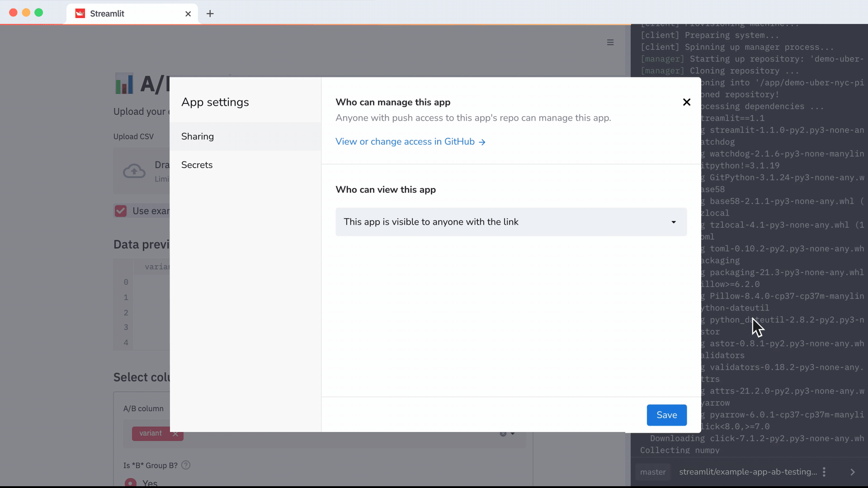The width and height of the screenshot is (868, 488).
Task: Open the app hamburger menu
Action: (x=611, y=42)
